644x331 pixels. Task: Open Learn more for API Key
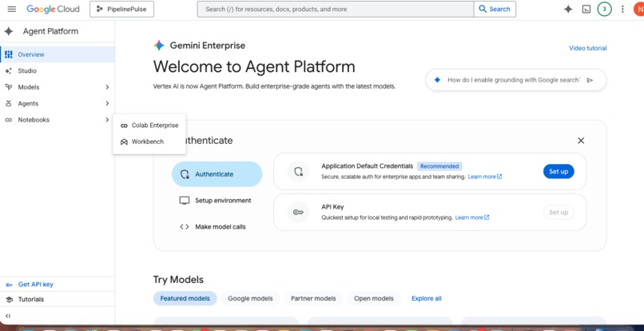click(x=472, y=217)
